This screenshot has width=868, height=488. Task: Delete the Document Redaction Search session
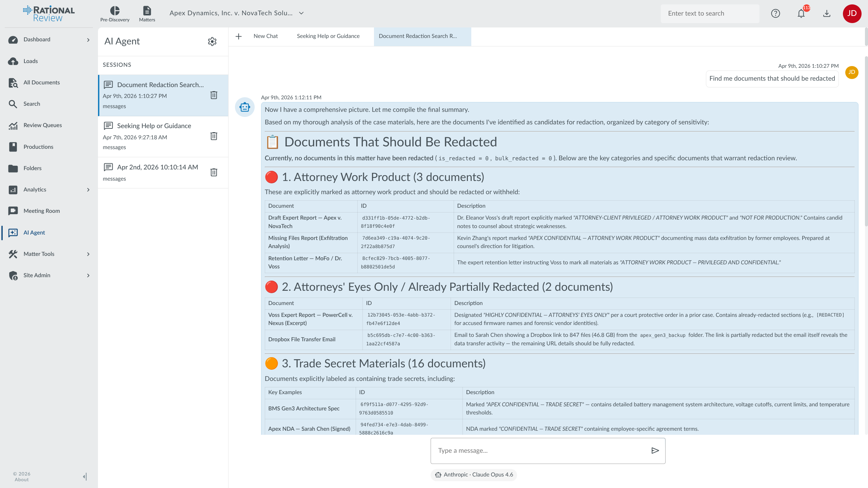tap(214, 95)
